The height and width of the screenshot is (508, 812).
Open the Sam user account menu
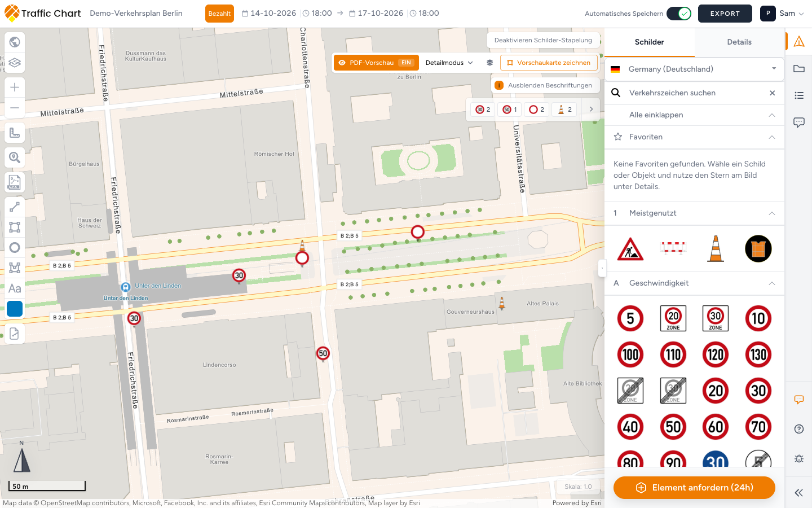(x=782, y=14)
